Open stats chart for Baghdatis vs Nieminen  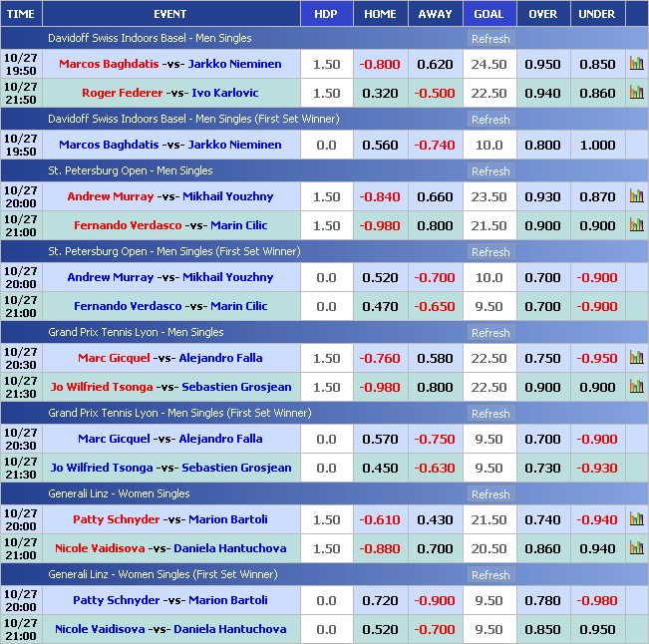636,64
